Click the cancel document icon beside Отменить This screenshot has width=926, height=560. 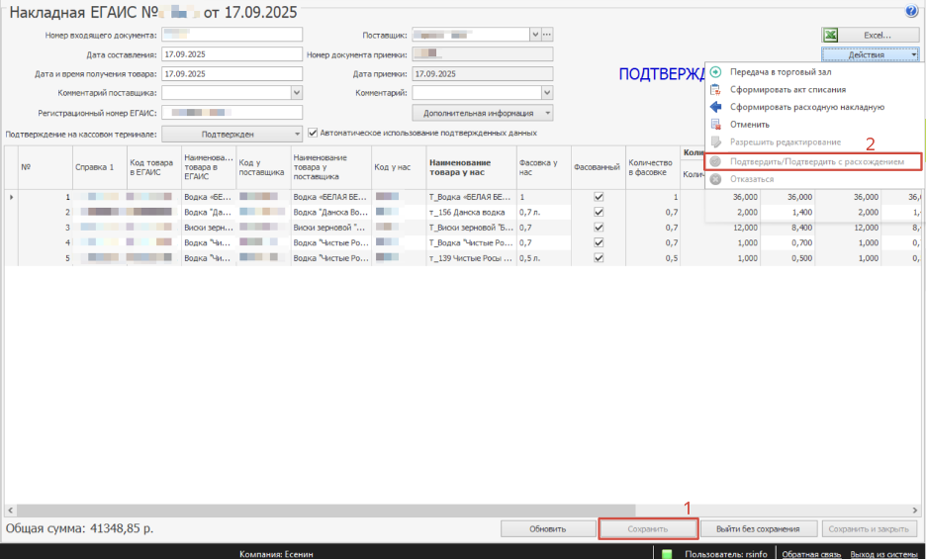[x=715, y=125]
